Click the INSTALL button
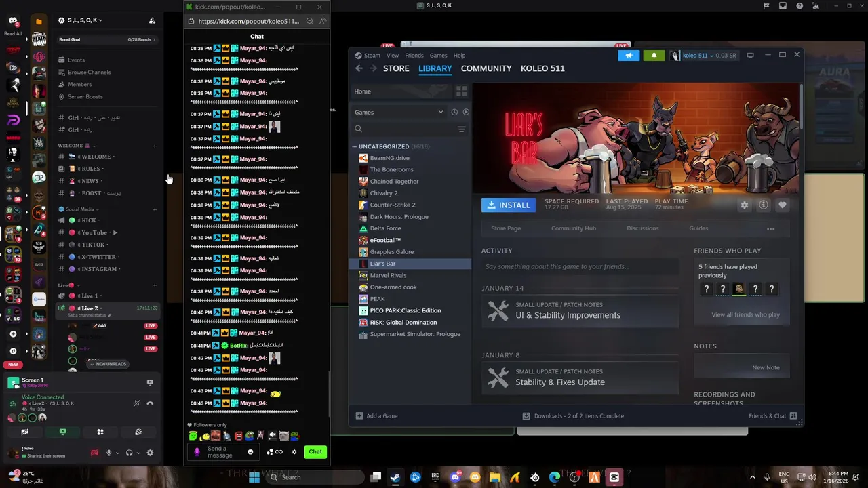This screenshot has width=868, height=488. (x=509, y=205)
